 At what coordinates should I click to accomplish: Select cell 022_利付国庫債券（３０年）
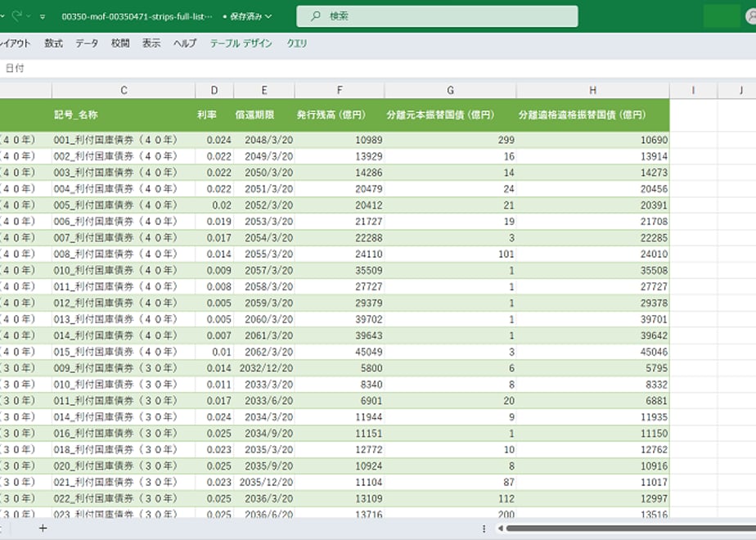pyautogui.click(x=124, y=498)
